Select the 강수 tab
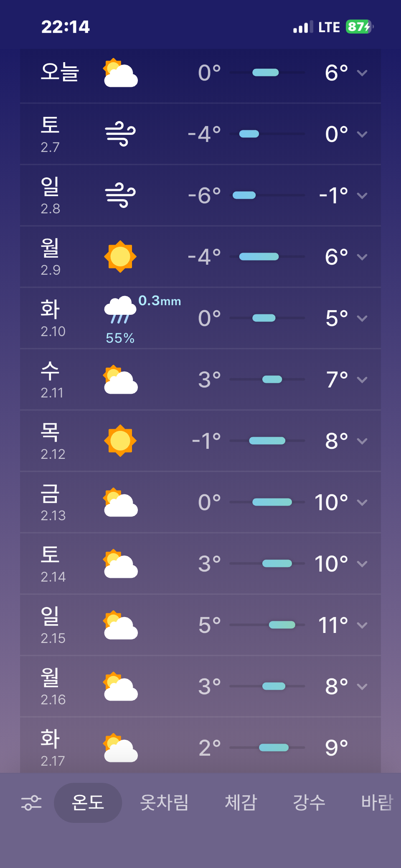The height and width of the screenshot is (868, 401). 309,802
